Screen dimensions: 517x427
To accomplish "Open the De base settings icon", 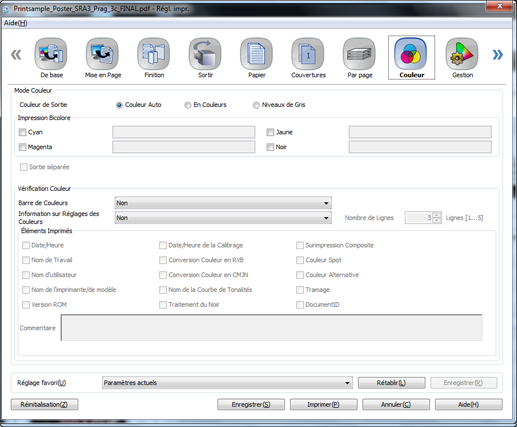I will click(x=51, y=54).
